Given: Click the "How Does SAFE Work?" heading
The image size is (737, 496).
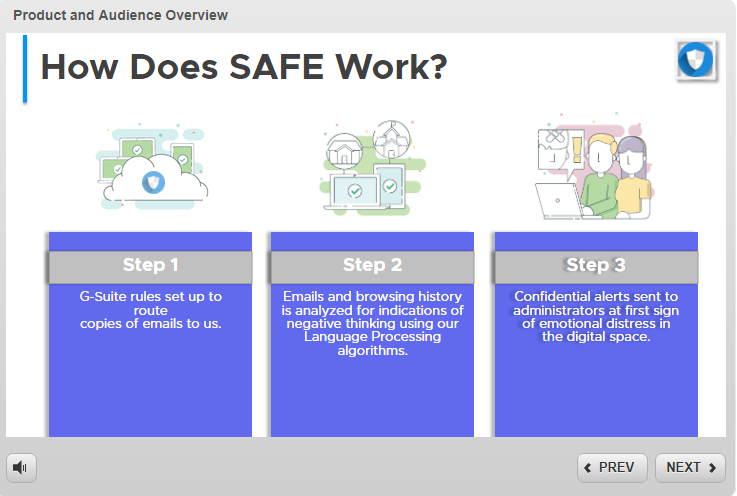Looking at the screenshot, I should 243,67.
